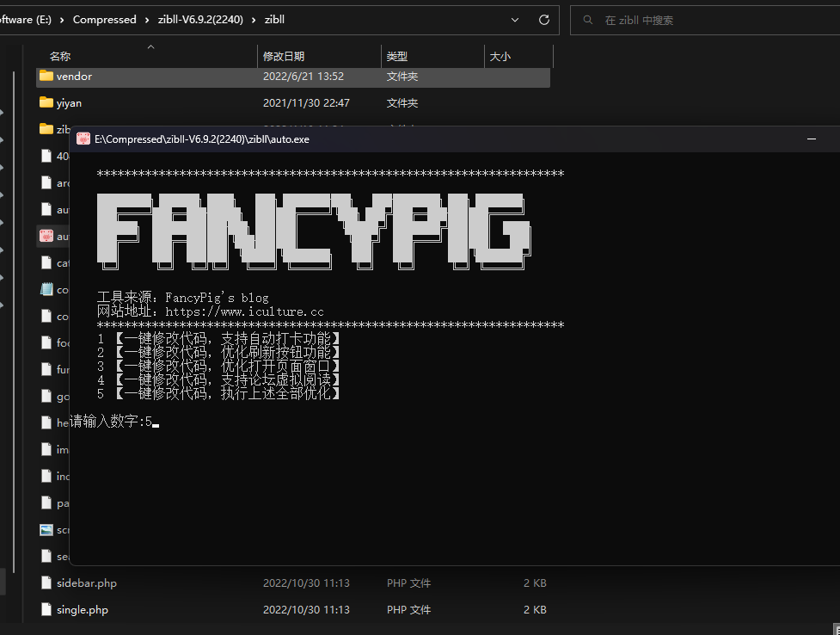Screen dimensions: 840x635
Task: Click the pig icon in console title bar
Action: click(x=83, y=139)
